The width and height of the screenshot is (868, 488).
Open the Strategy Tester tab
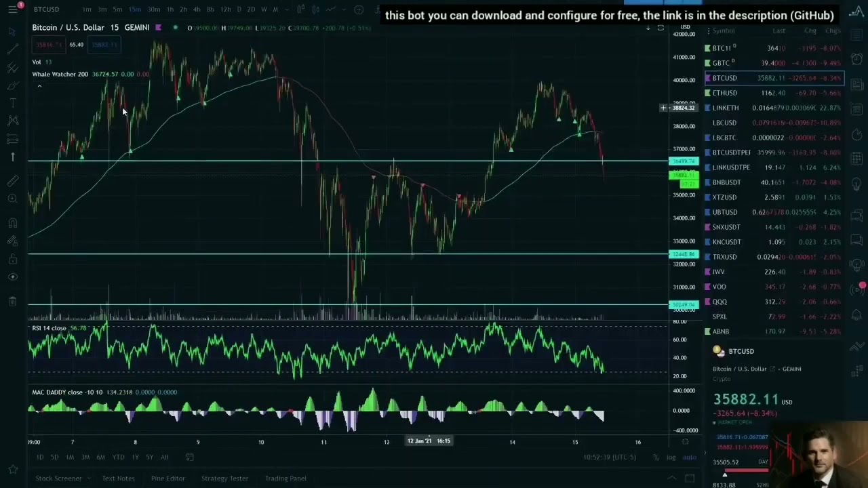click(x=224, y=479)
